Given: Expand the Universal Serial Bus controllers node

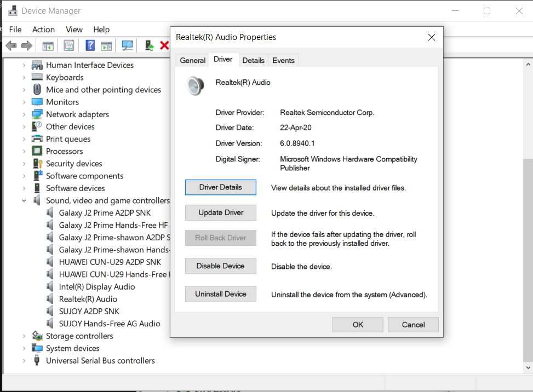Looking at the screenshot, I should (x=24, y=361).
